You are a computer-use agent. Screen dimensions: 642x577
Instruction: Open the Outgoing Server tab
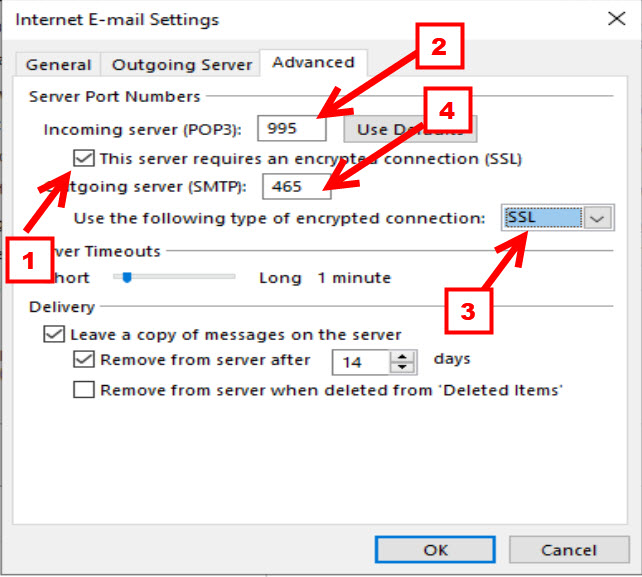[181, 64]
